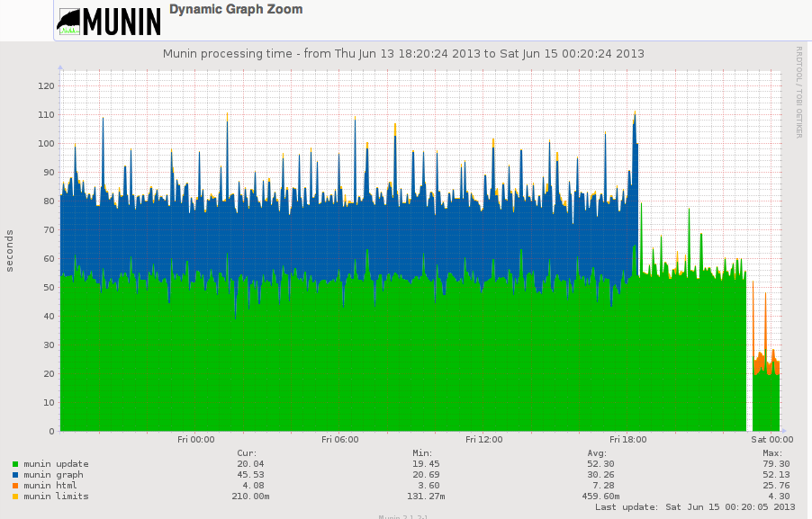This screenshot has width=812, height=519.
Task: Click the Fri 00:00 time axis label
Action: click(195, 440)
